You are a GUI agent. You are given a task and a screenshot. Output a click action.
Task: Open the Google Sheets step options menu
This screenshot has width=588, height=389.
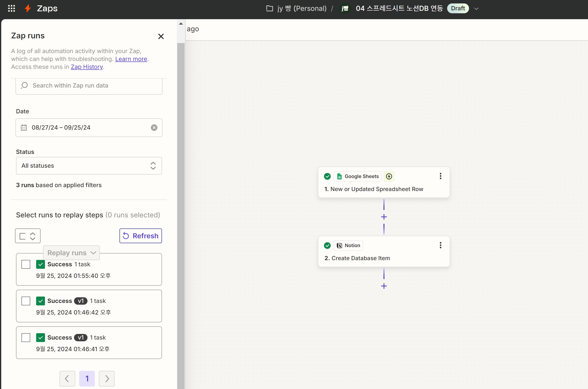pos(441,176)
